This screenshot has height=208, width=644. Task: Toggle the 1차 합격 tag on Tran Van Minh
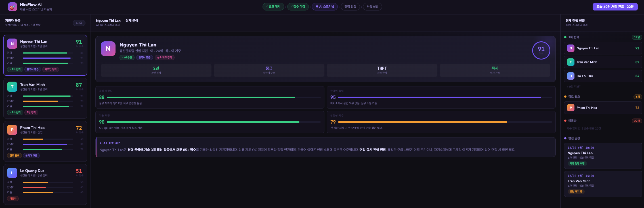point(15,113)
